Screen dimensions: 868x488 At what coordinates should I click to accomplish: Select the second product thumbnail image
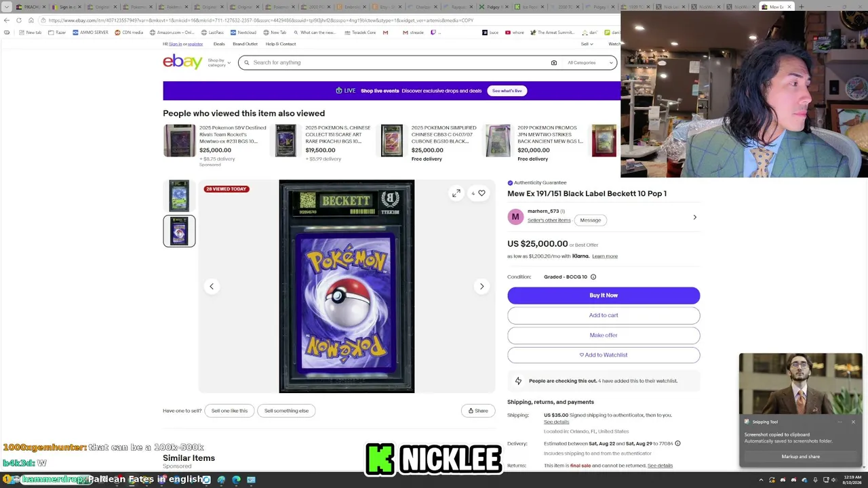pyautogui.click(x=179, y=231)
